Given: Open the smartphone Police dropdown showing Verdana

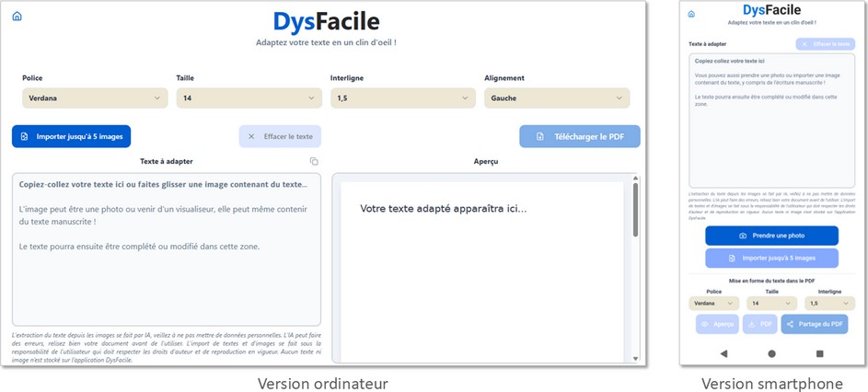Looking at the screenshot, I should [x=713, y=303].
